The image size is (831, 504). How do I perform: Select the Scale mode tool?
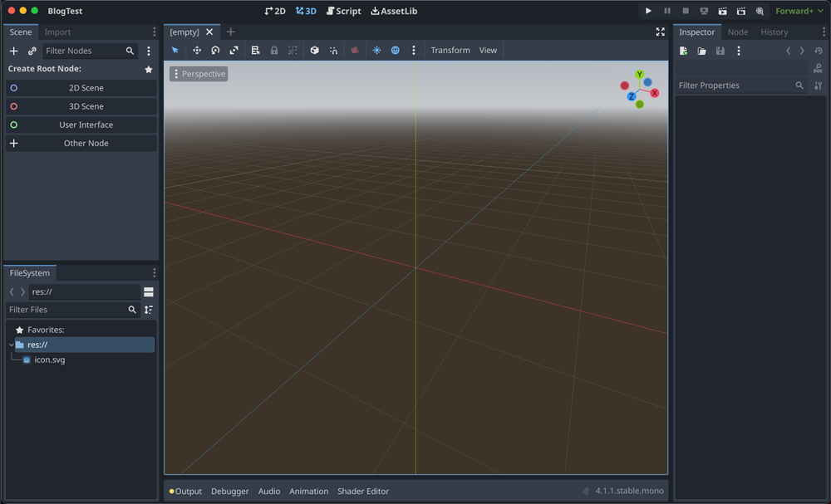coord(234,51)
